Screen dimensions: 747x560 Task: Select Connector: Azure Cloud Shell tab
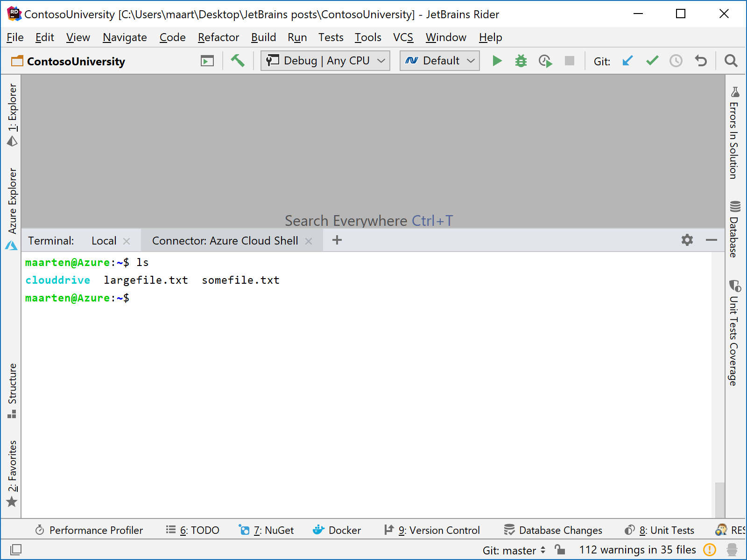pyautogui.click(x=225, y=241)
